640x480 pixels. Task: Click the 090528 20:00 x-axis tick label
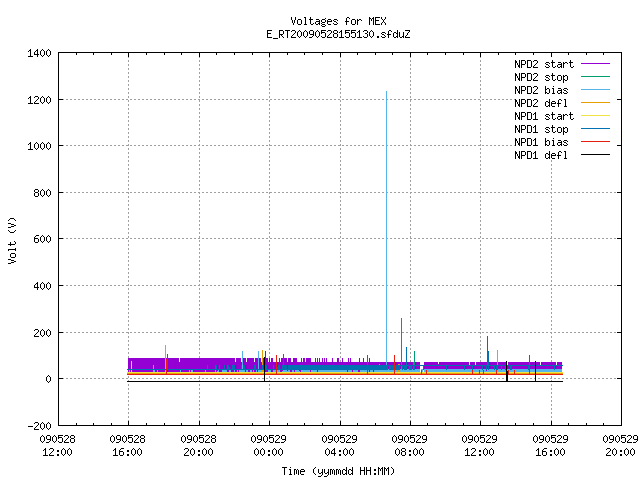pos(198,446)
